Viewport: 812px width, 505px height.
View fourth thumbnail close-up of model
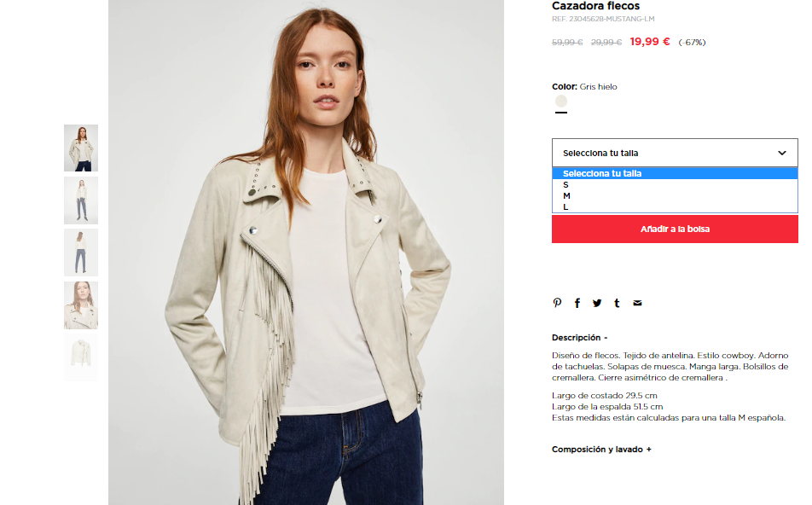pyautogui.click(x=81, y=305)
